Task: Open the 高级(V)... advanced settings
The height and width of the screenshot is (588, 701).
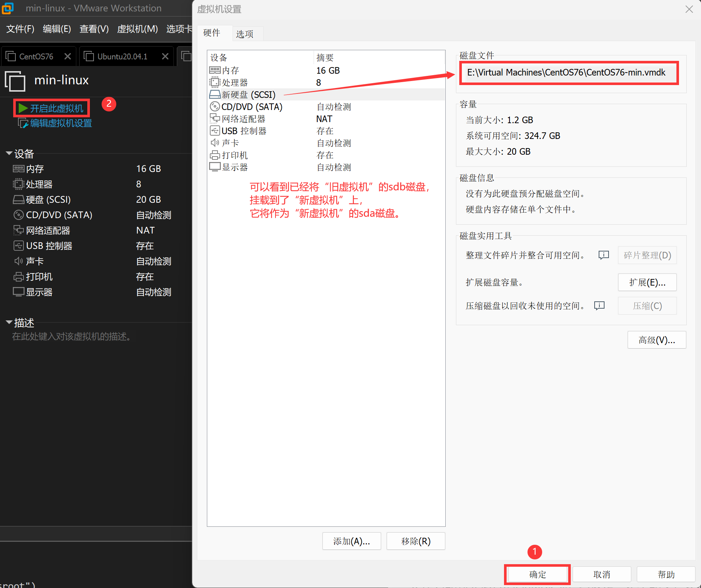Action: (x=657, y=340)
